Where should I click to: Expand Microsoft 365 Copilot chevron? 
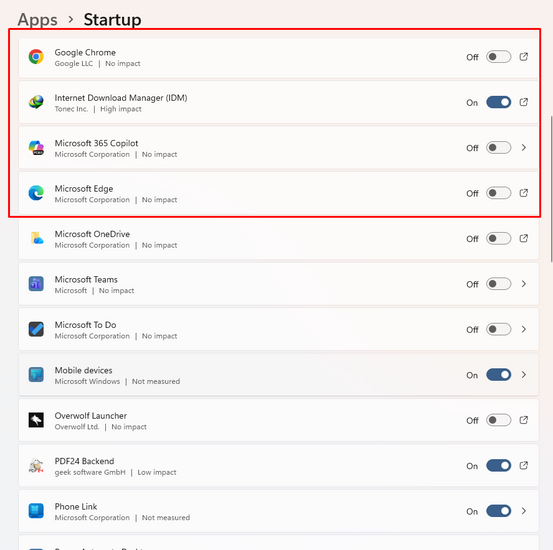click(x=524, y=147)
